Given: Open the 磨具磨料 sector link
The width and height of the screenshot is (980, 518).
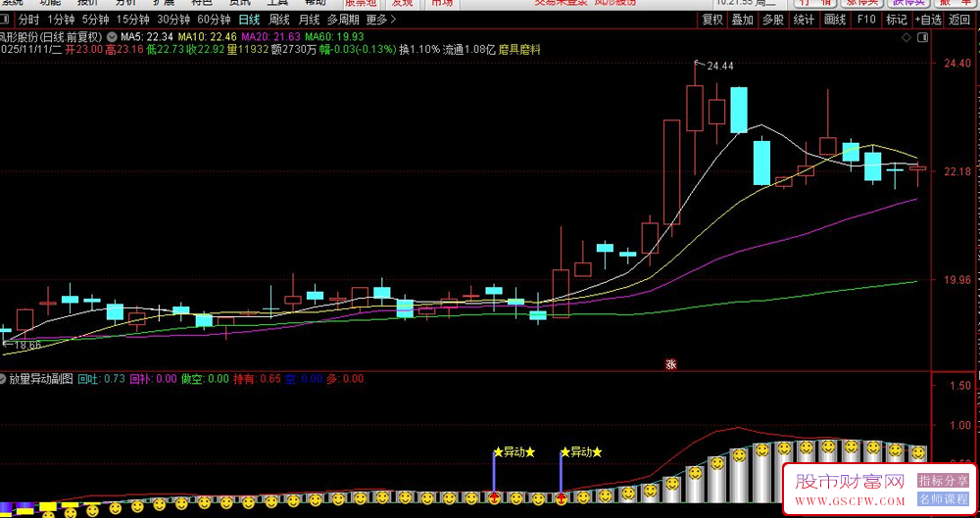Looking at the screenshot, I should [x=520, y=50].
